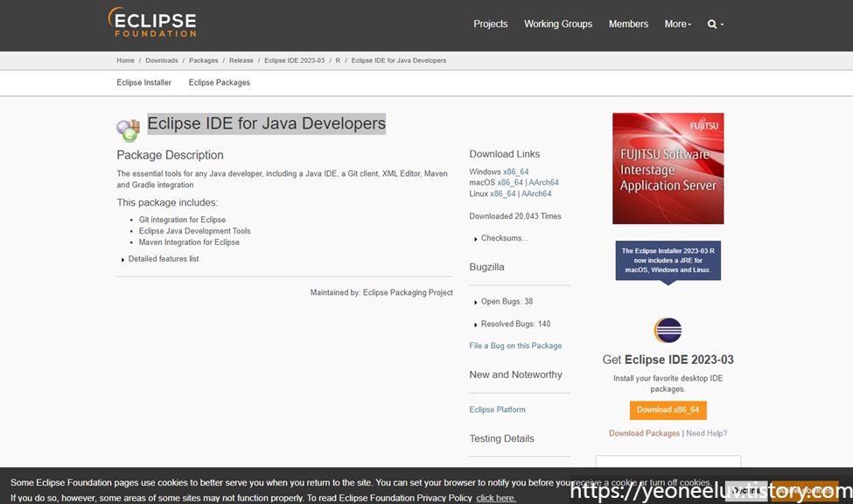The height and width of the screenshot is (504, 853).
Task: Open the privacy policy click here link
Action: pos(496,498)
